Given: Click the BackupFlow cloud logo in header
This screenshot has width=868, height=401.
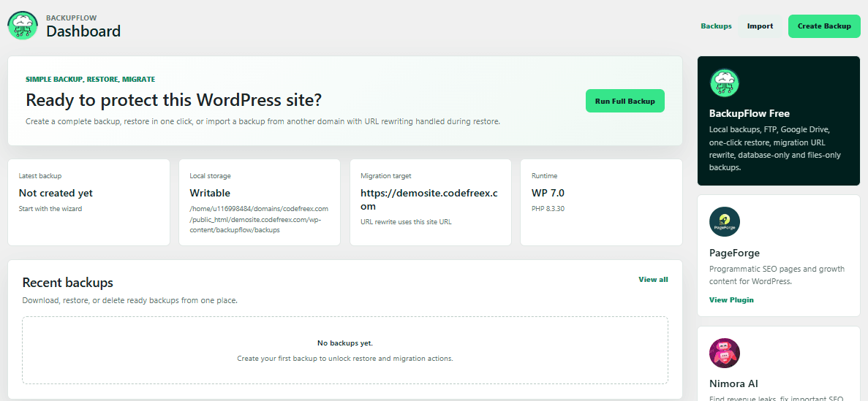Looking at the screenshot, I should click(x=23, y=26).
